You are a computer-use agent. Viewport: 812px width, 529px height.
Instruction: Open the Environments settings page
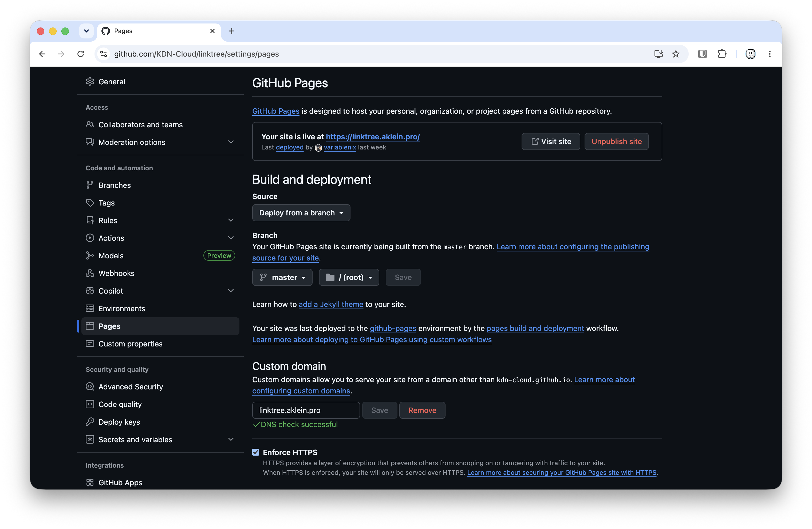160,308
